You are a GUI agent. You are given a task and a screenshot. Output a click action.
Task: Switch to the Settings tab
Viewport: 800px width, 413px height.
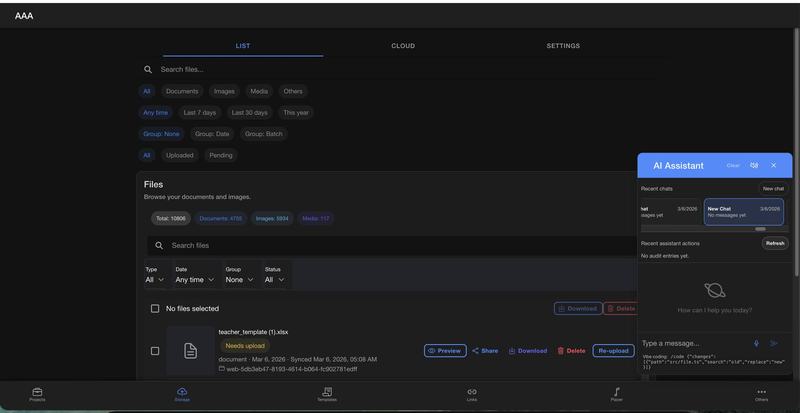(x=563, y=46)
